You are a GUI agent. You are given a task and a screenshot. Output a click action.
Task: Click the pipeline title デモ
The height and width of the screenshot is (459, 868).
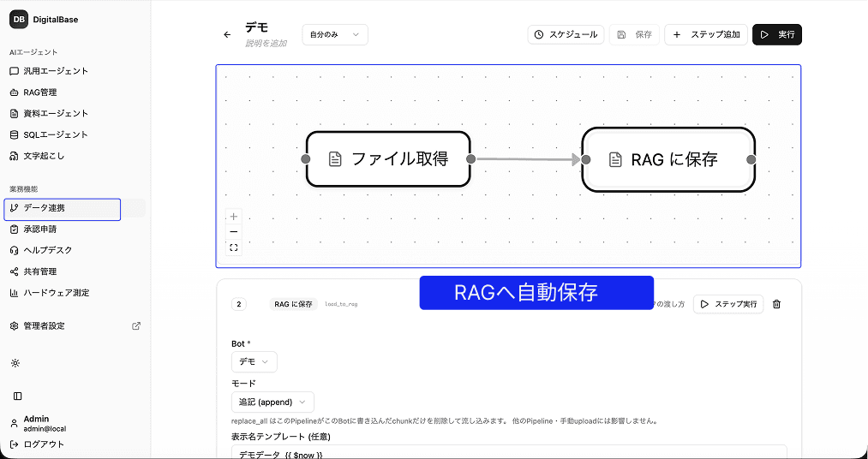tap(257, 27)
